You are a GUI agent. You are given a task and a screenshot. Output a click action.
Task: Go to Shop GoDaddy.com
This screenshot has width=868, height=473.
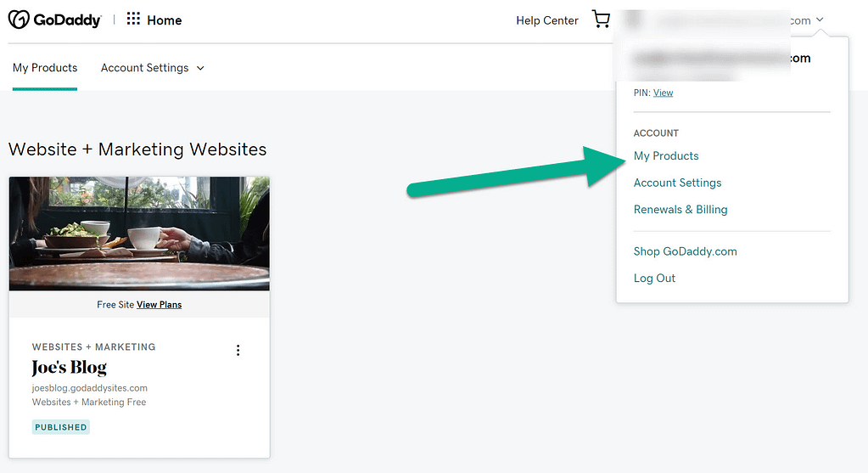[x=686, y=251]
